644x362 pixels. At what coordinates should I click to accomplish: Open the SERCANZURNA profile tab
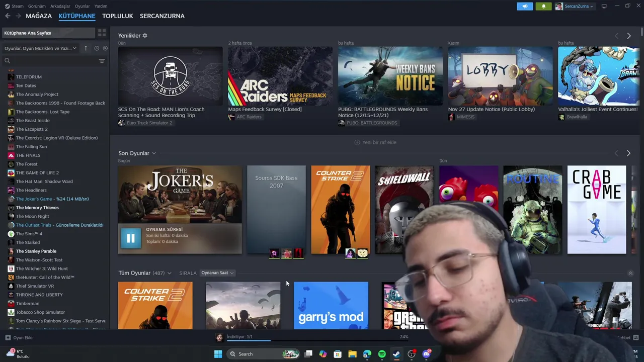tap(162, 16)
